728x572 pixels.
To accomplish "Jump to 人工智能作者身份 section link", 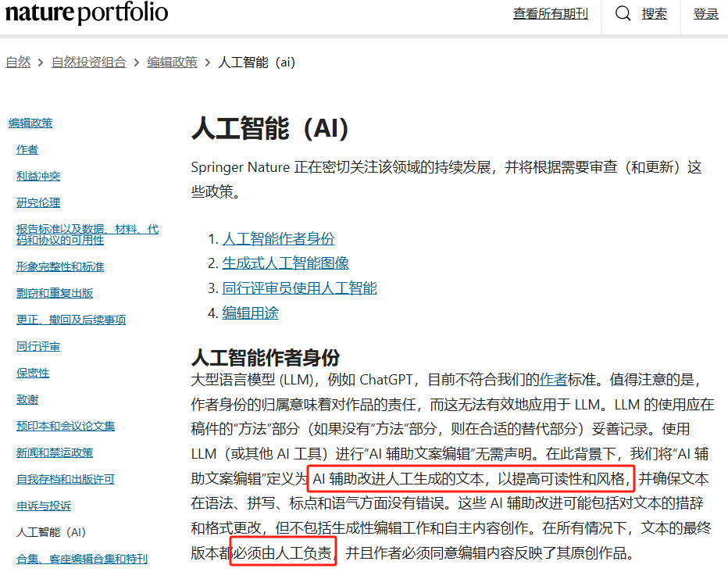I will pyautogui.click(x=278, y=239).
